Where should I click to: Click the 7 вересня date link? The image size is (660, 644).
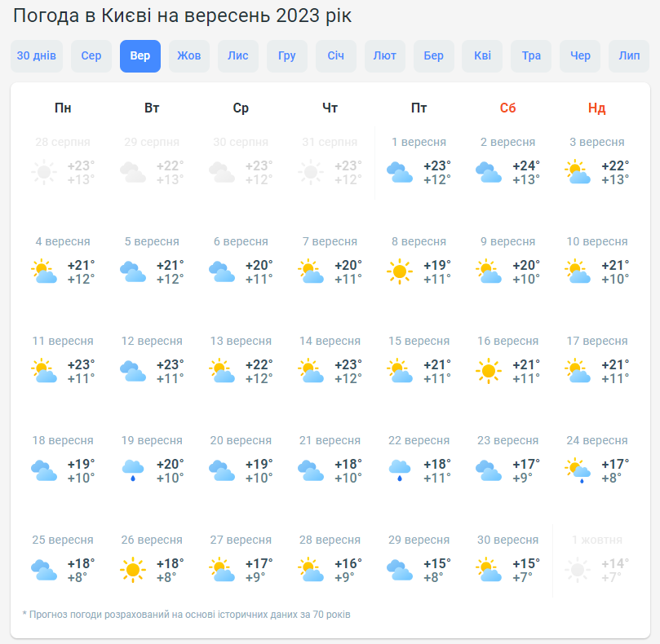pos(330,241)
